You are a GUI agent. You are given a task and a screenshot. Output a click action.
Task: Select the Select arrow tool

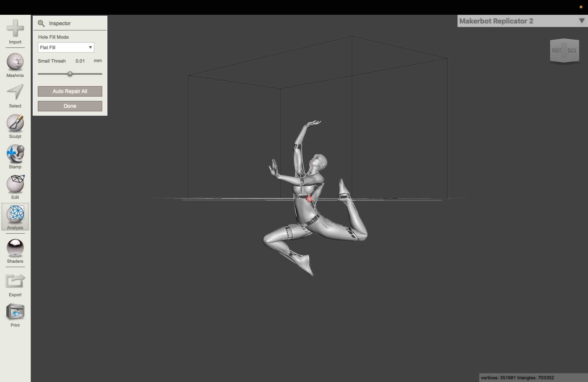tap(15, 92)
